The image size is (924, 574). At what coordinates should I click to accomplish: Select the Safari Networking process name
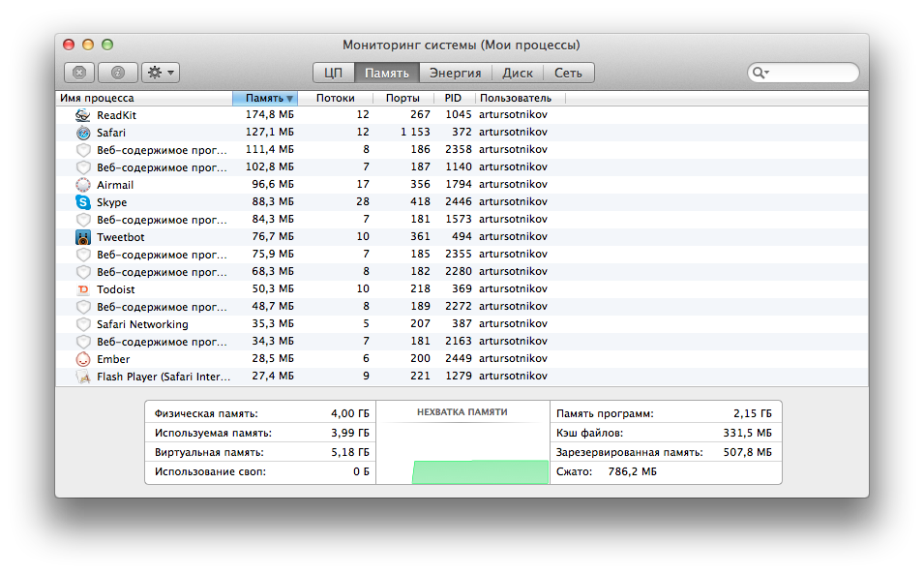tap(142, 324)
